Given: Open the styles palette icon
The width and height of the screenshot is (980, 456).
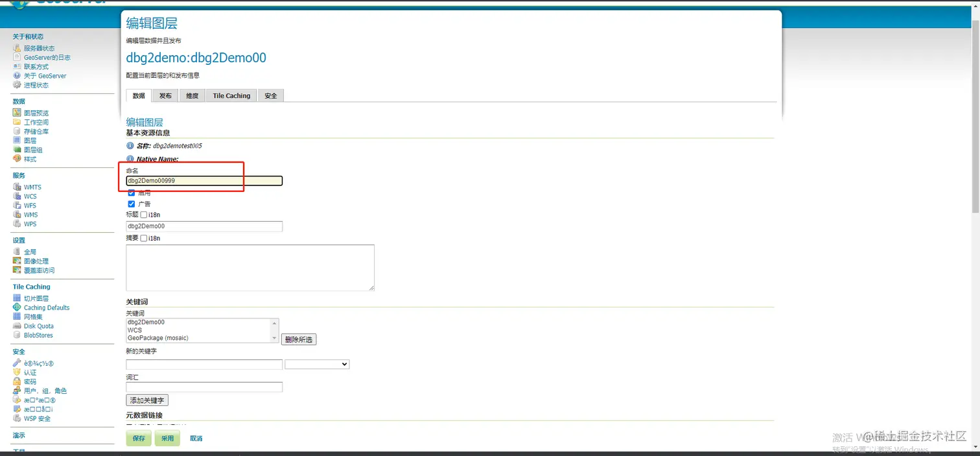Looking at the screenshot, I should tap(17, 159).
